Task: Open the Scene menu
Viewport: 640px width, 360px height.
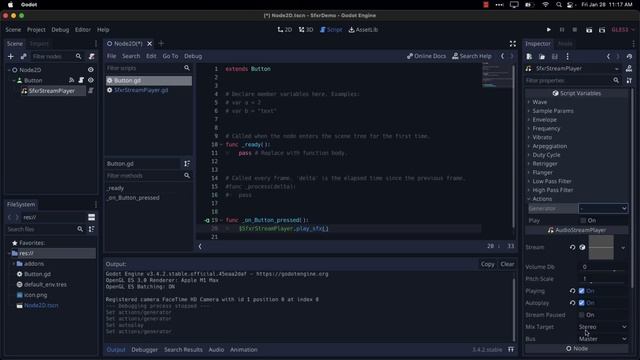Action: point(13,30)
